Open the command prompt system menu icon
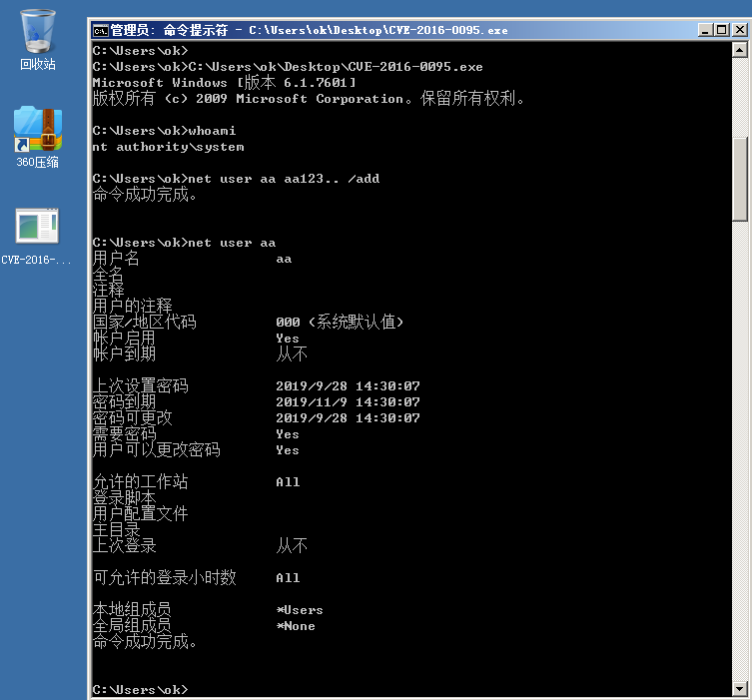 pyautogui.click(x=101, y=31)
